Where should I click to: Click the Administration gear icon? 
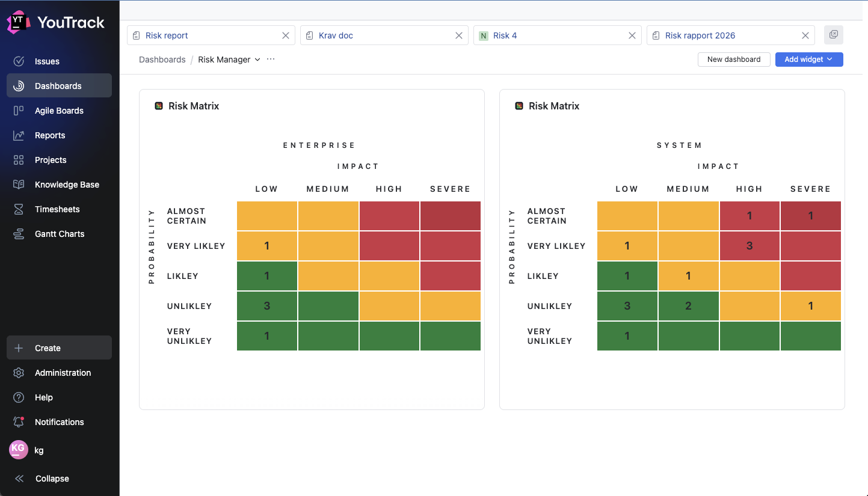19,373
